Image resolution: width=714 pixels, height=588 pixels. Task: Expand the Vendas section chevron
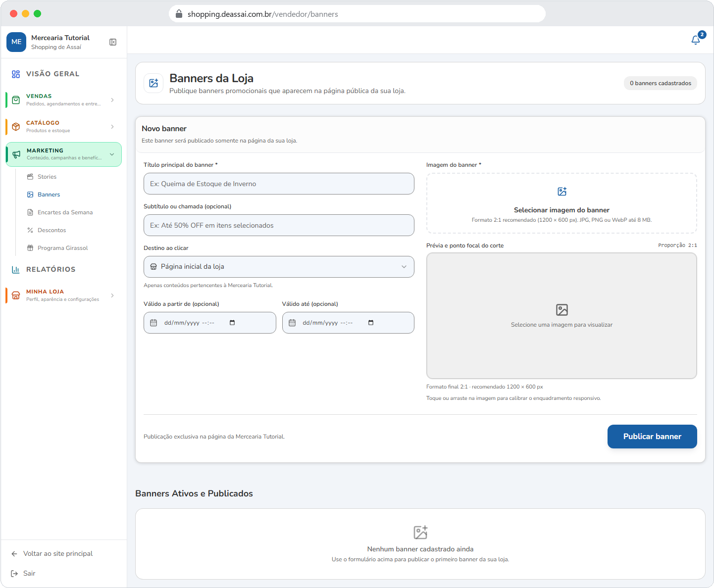click(x=112, y=100)
